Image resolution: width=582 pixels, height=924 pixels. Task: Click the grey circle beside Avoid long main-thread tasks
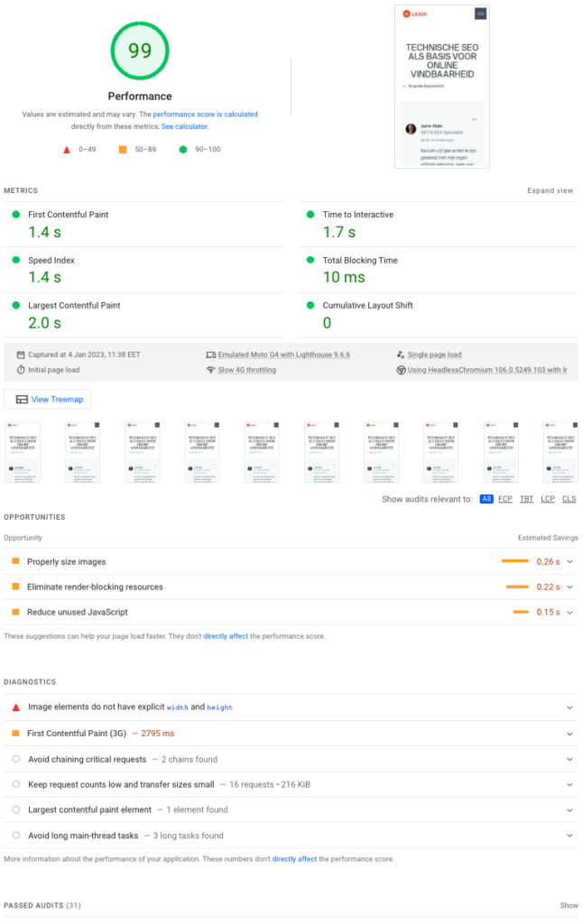click(x=16, y=835)
